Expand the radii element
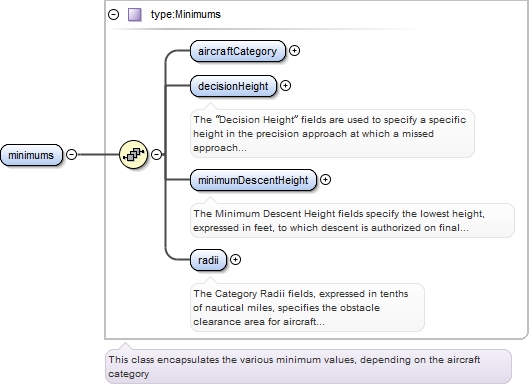Image resolution: width=530 pixels, height=387 pixels. (x=235, y=260)
